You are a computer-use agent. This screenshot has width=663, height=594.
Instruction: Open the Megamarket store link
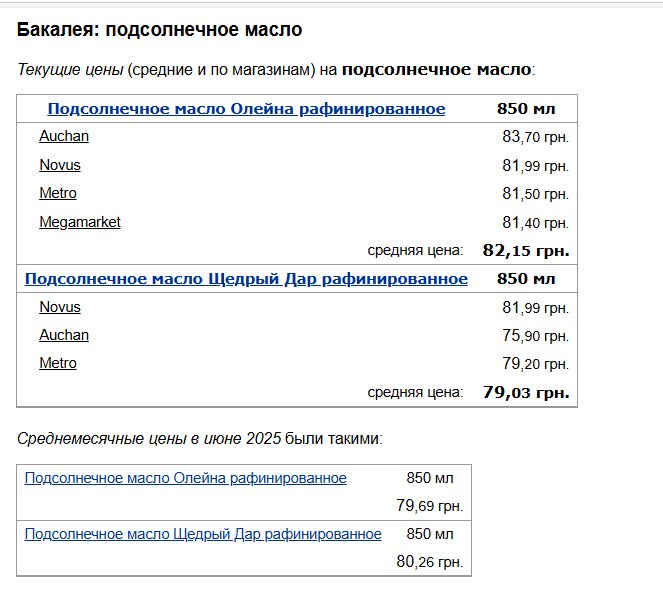coord(80,222)
